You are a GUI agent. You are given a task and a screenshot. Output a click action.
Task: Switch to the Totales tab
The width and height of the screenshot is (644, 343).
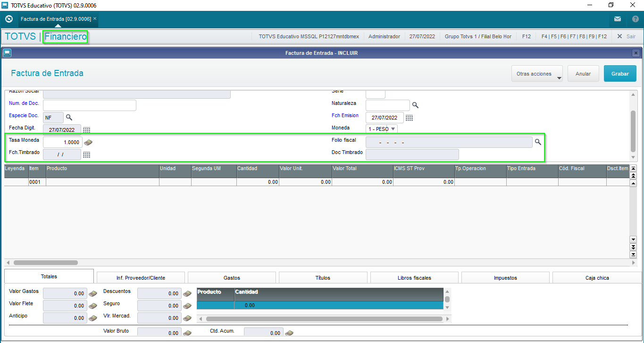(49, 276)
